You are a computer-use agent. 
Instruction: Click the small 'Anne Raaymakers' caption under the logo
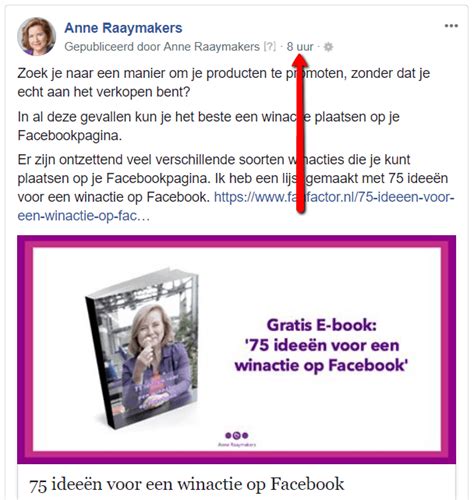[x=237, y=444]
